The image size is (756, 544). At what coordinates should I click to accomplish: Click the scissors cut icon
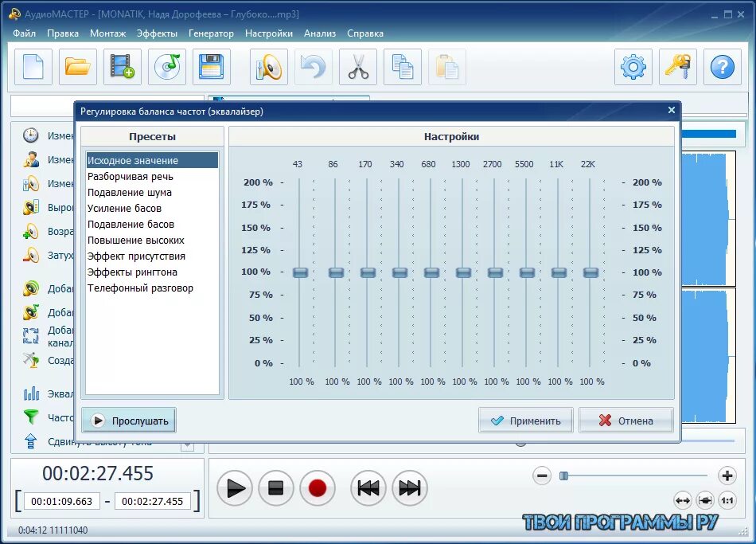358,67
